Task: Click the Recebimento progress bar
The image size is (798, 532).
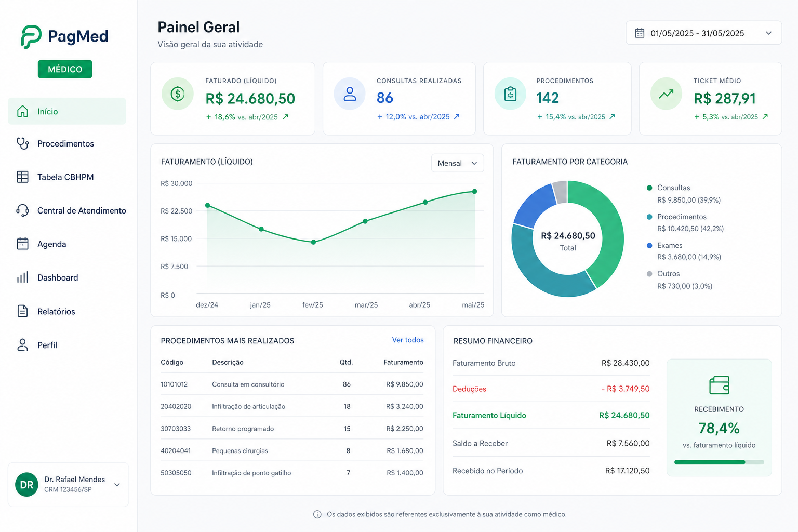Action: click(x=719, y=462)
